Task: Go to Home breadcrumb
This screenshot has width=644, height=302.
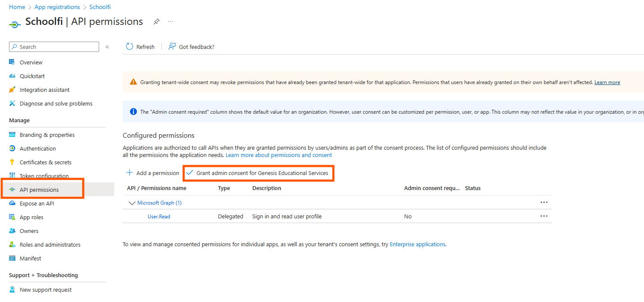Action: (17, 7)
